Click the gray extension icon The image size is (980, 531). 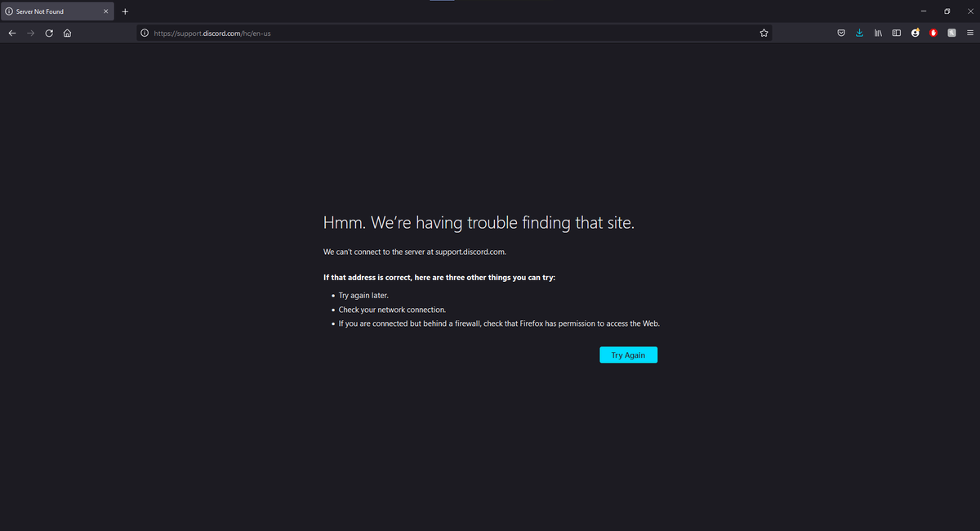952,33
